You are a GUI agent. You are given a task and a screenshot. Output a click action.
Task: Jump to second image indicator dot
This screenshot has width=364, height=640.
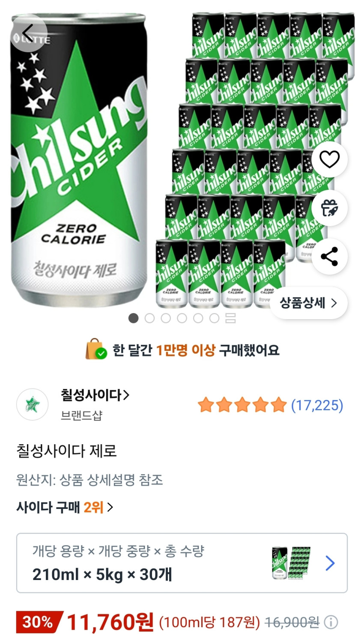[x=149, y=318]
